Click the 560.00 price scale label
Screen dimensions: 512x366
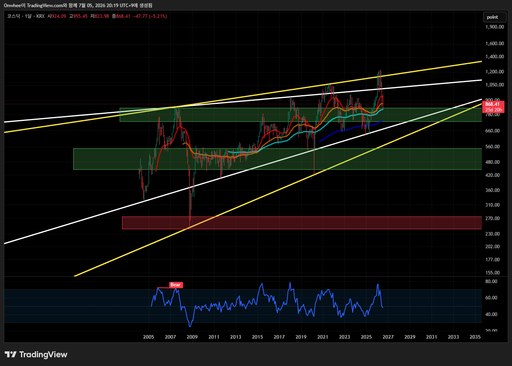pos(493,146)
